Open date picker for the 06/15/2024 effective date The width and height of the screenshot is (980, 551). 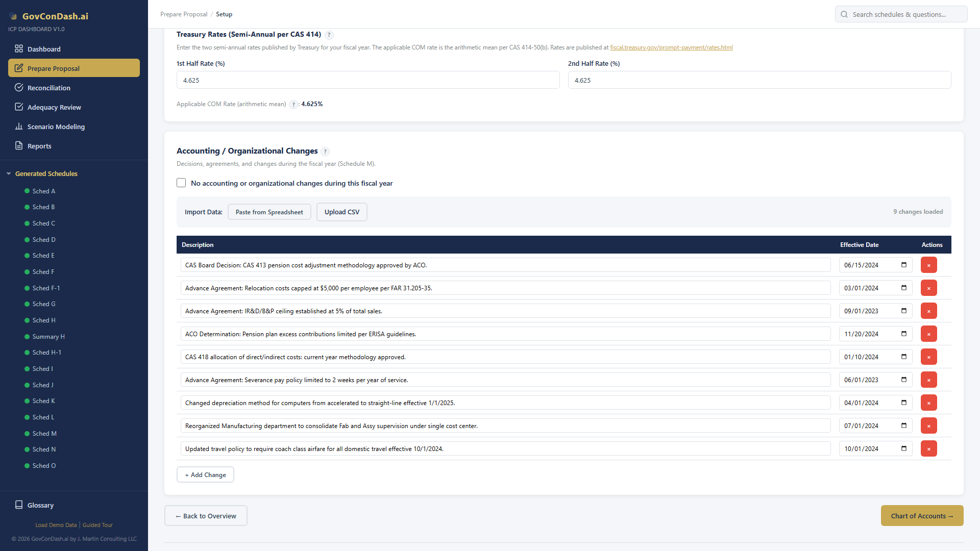tap(904, 265)
